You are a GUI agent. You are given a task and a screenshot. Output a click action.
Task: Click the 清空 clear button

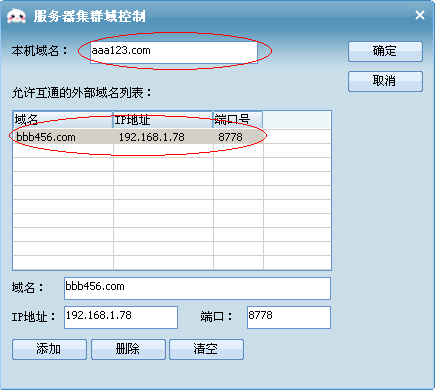pos(206,349)
